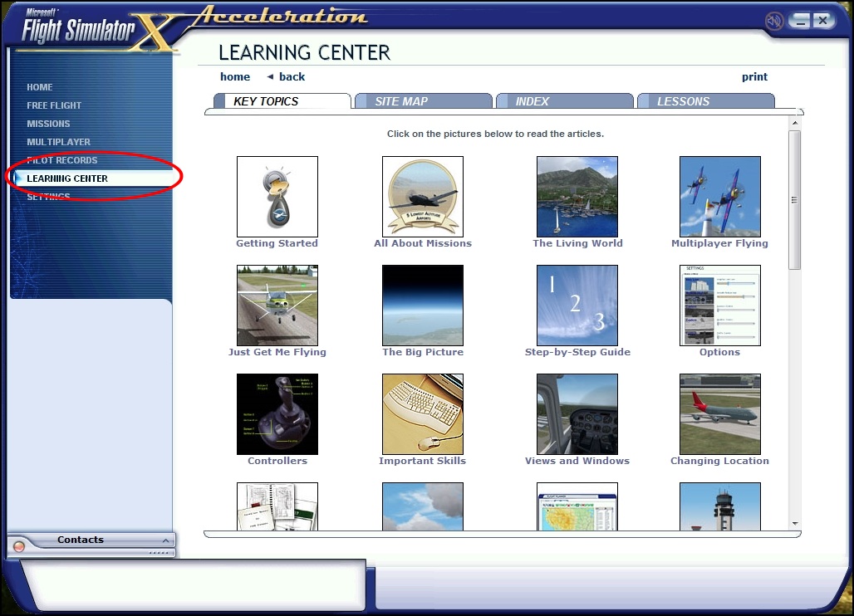Open the All About Missions badge picture

(423, 197)
